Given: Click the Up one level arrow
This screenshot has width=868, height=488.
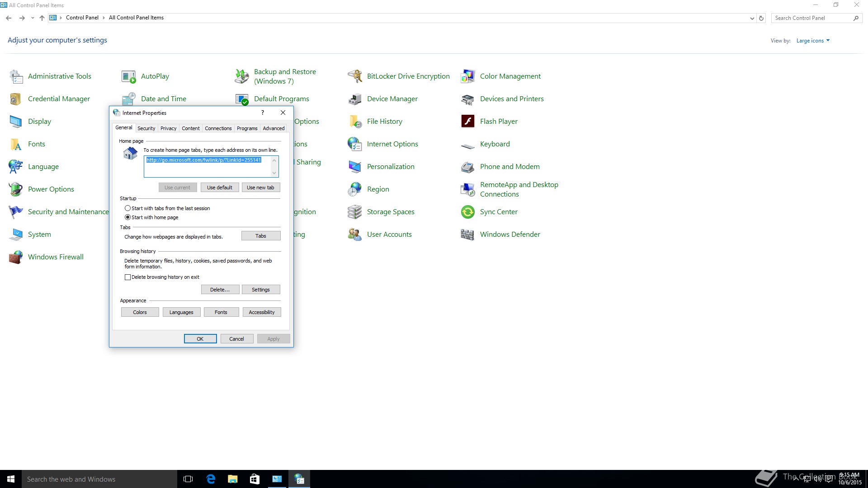Looking at the screenshot, I should pos(42,18).
